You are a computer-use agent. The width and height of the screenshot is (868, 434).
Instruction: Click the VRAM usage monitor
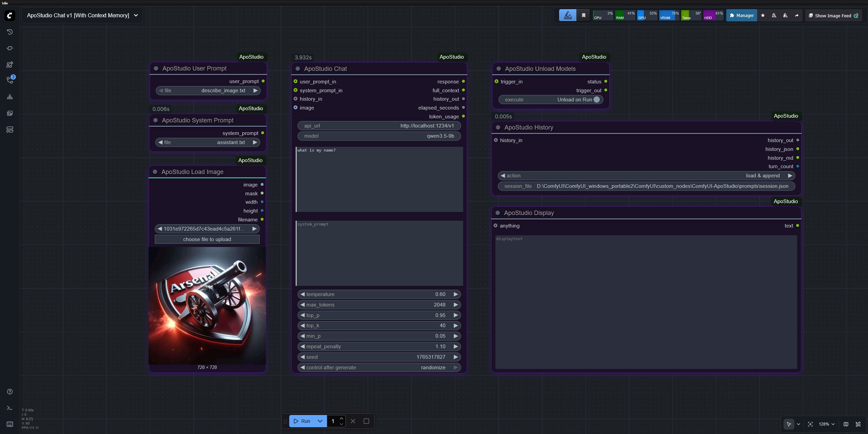669,15
